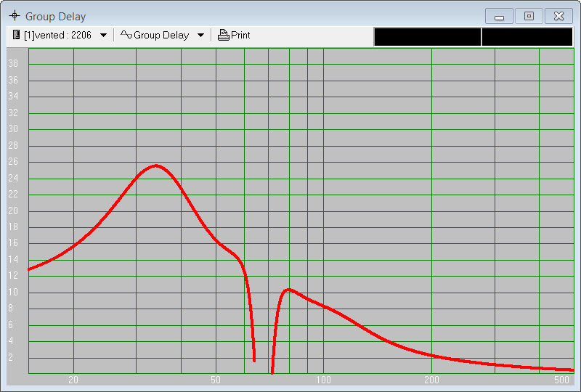Expand the Group Delay graph type dropdown arrow
Viewport: 581px width, 392px height.
[x=200, y=35]
